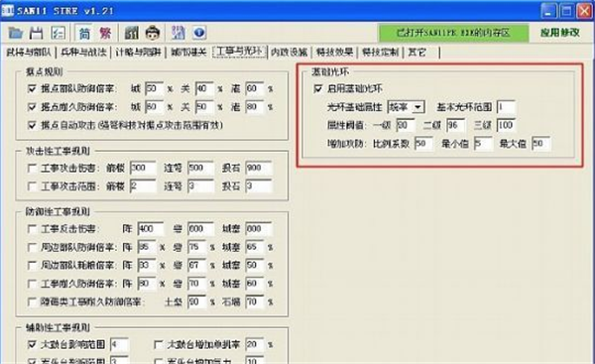Viewport: 595px width, 364px height.
Task: Toggle 太鼓台影响范围 checkbox
Action: [33, 344]
